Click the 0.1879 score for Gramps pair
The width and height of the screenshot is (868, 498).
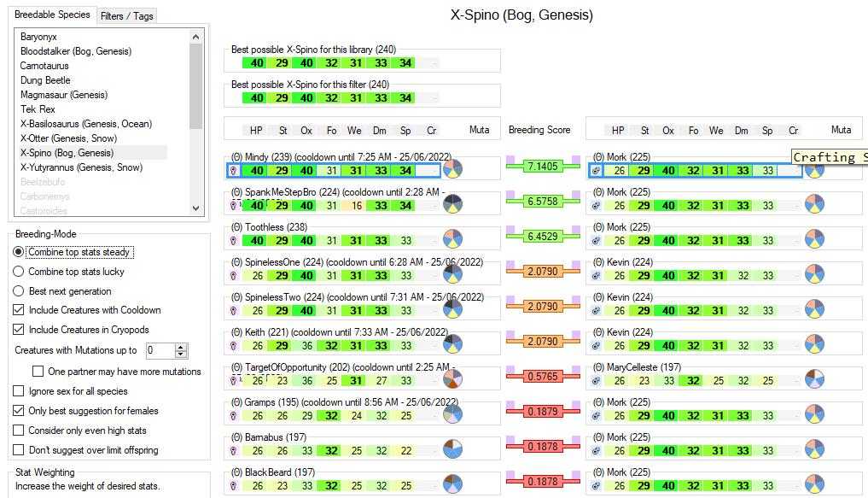pos(543,411)
